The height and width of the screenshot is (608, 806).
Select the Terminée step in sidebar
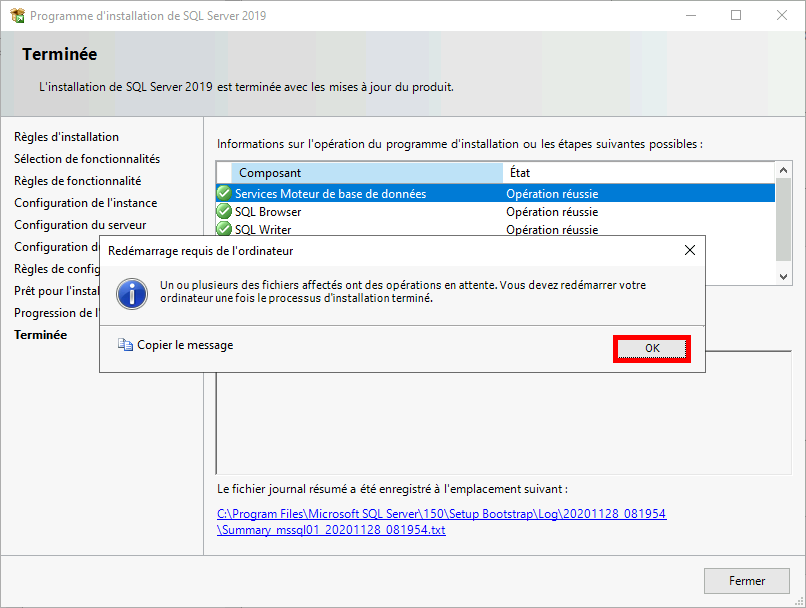coord(40,334)
